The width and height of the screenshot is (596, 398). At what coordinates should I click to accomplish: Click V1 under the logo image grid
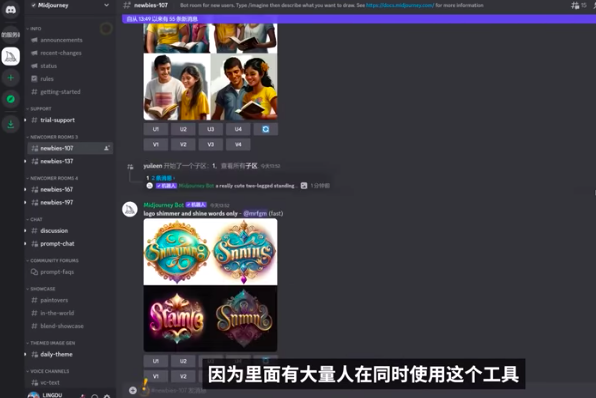[x=156, y=376]
